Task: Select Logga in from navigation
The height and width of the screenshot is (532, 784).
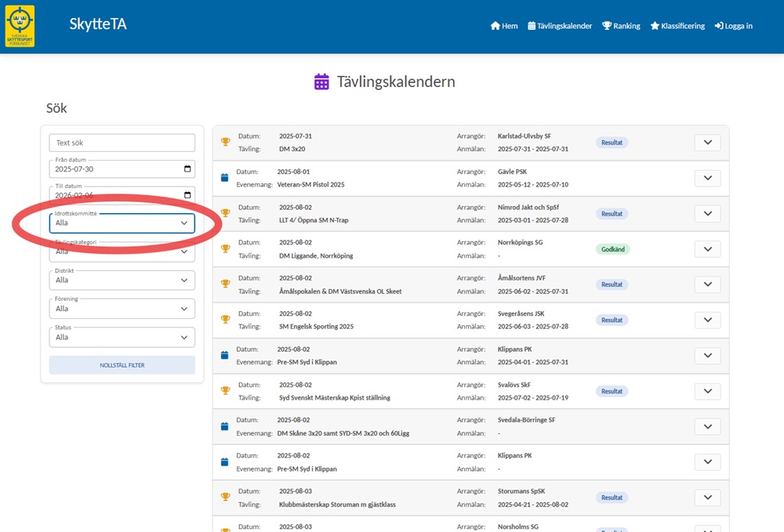Action: [734, 26]
